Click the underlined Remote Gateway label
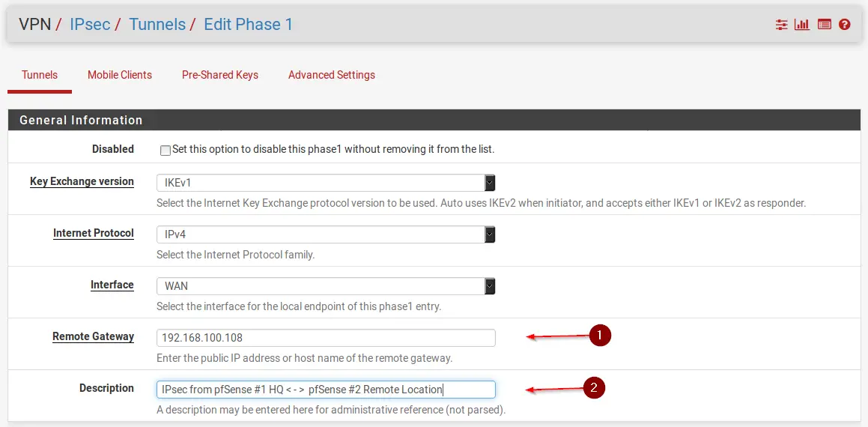This screenshot has height=427, width=868. (93, 336)
